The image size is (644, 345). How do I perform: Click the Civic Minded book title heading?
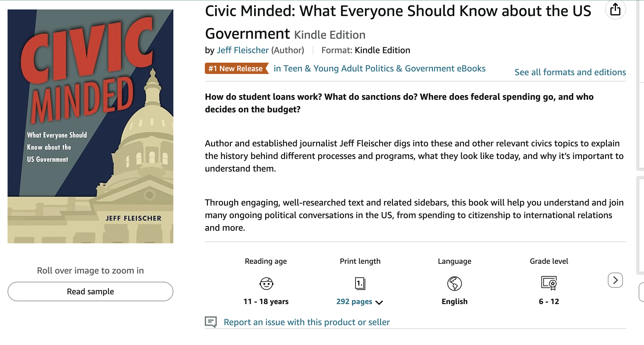coord(398,11)
